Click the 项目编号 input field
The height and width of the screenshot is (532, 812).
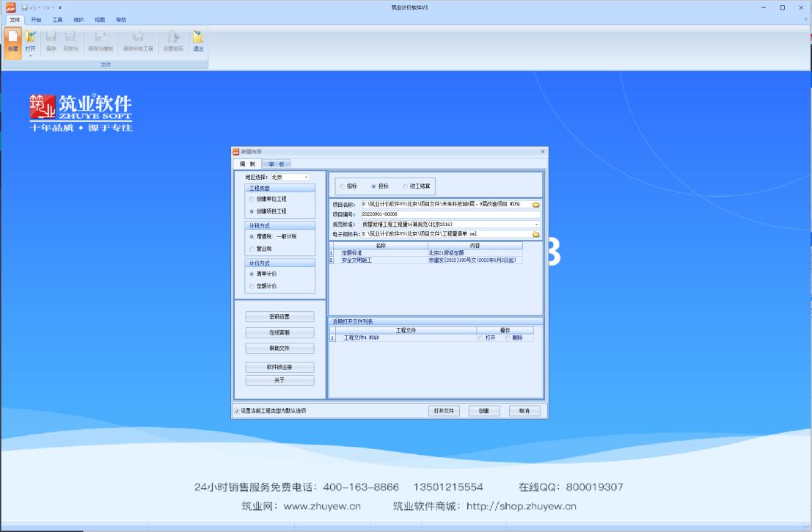tap(449, 214)
